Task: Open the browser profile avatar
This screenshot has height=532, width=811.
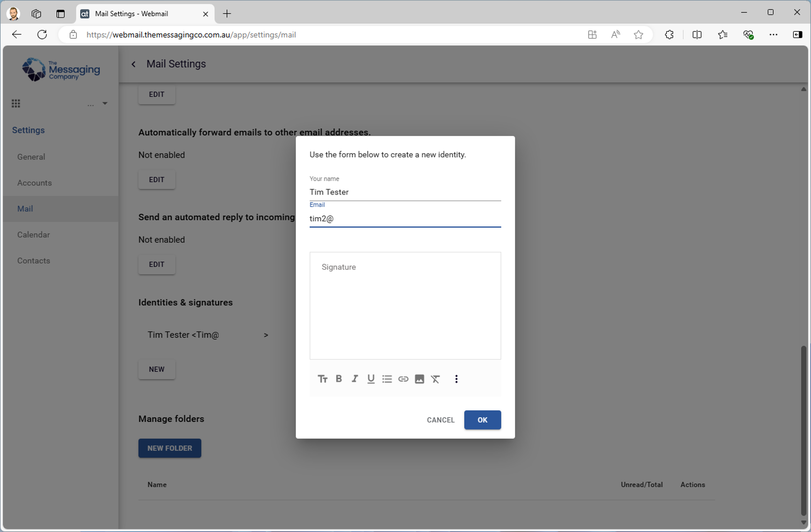Action: coord(13,14)
